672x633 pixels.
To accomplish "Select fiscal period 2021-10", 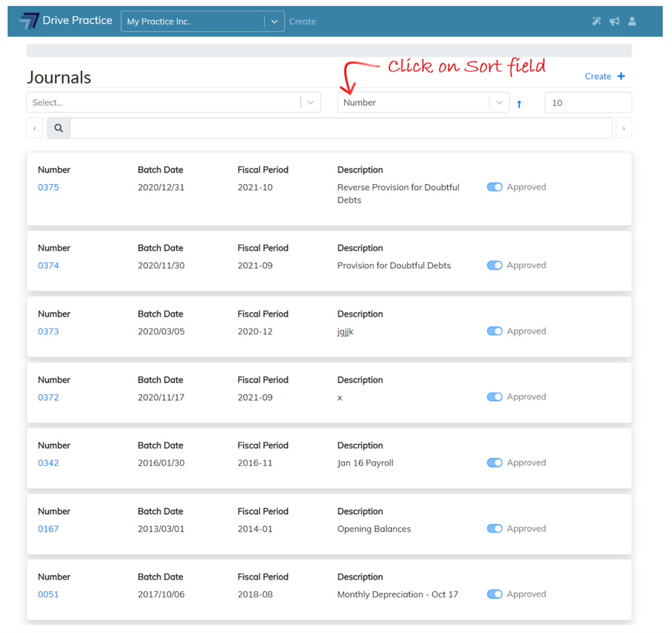I will [x=255, y=187].
